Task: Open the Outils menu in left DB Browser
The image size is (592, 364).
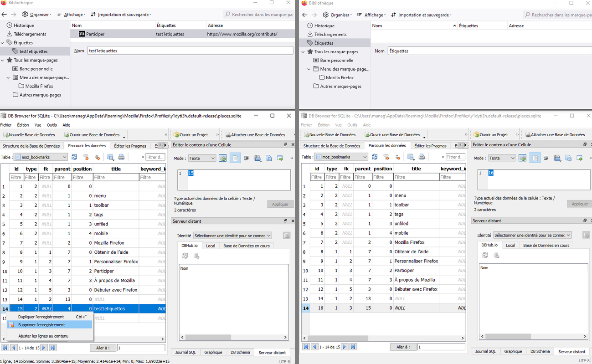Action: point(52,125)
